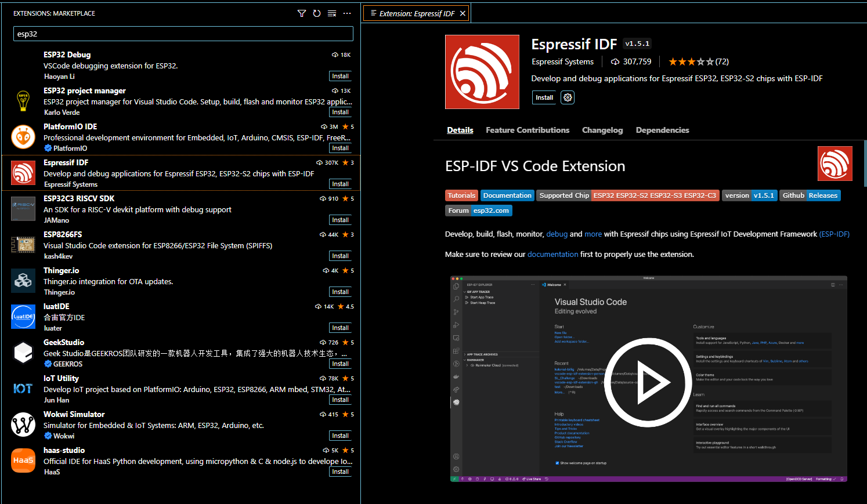
Task: Select the PlatformIO IDE alien icon
Action: pos(23,137)
